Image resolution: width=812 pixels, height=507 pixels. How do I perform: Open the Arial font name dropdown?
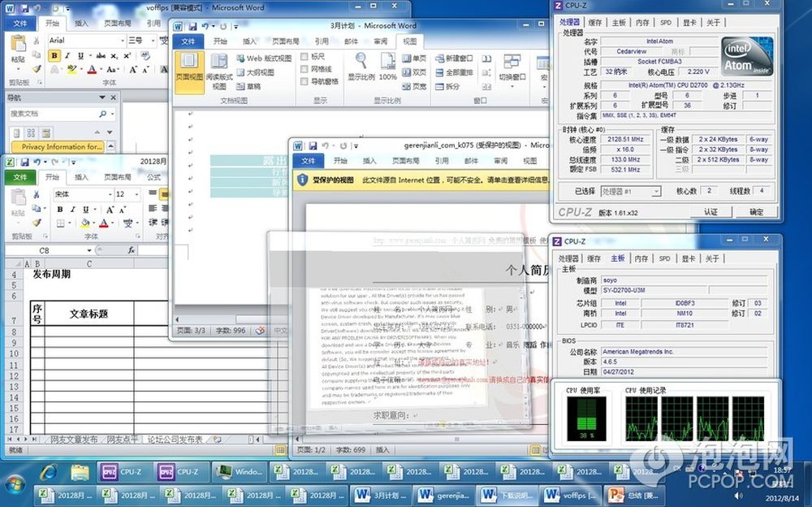123,41
